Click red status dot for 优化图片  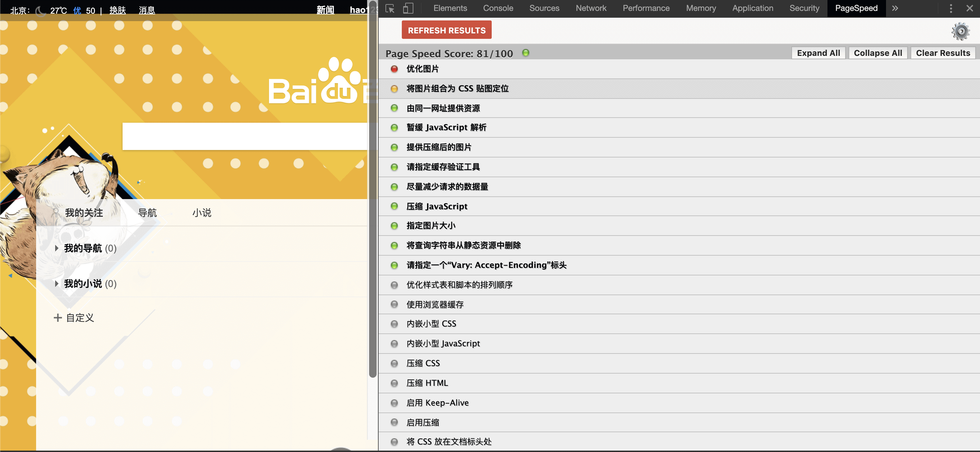click(x=394, y=69)
